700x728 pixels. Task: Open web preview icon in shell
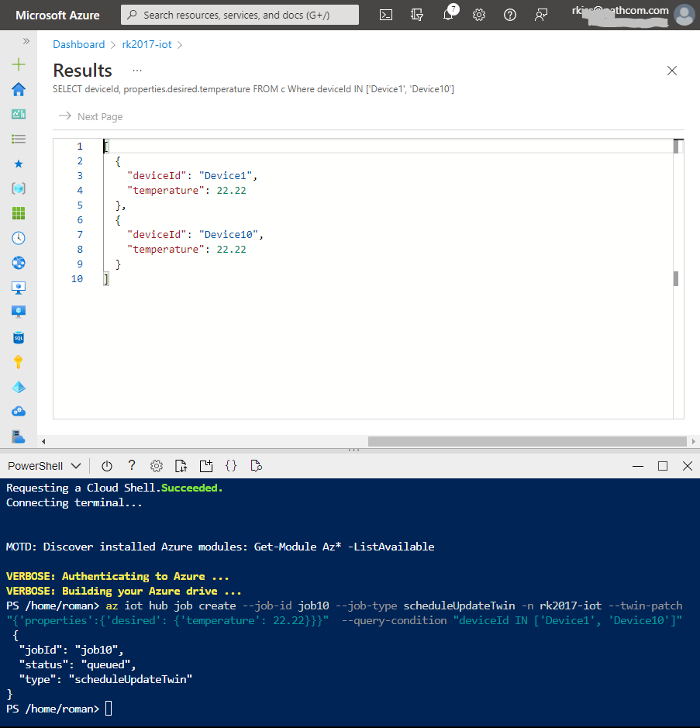coord(256,466)
